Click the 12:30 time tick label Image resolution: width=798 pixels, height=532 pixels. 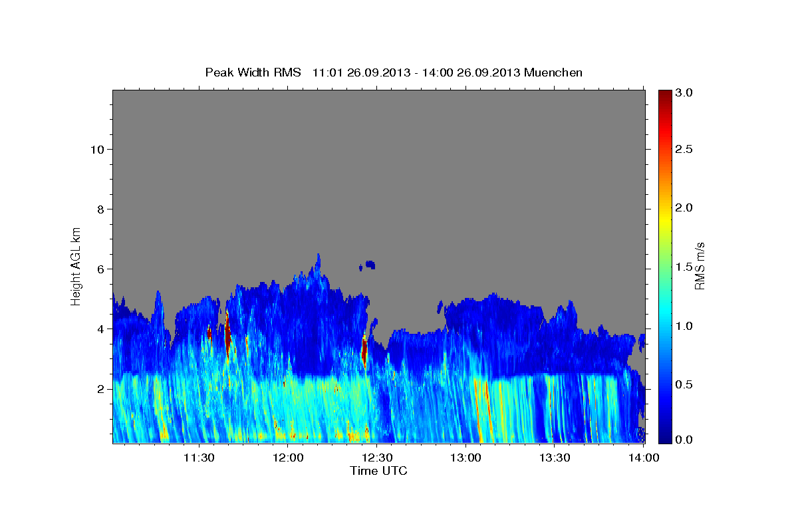pyautogui.click(x=377, y=458)
